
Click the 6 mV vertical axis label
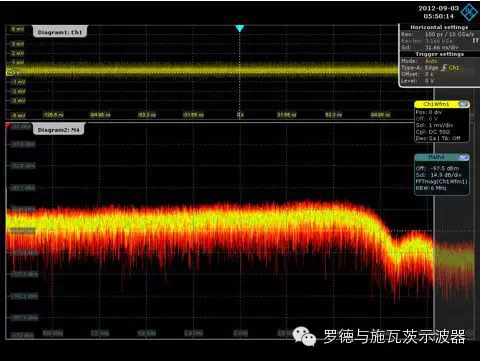[x=18, y=29]
